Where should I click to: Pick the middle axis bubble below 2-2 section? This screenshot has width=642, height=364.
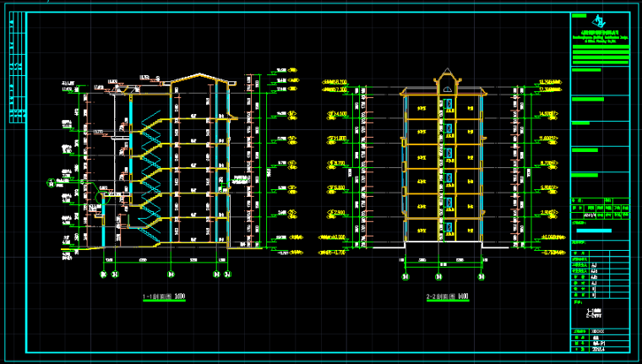point(440,275)
